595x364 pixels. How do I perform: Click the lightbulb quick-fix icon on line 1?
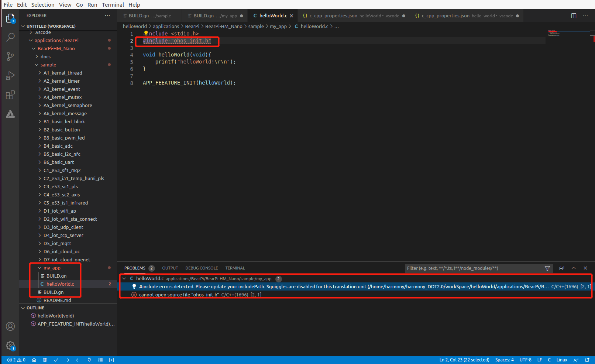146,33
